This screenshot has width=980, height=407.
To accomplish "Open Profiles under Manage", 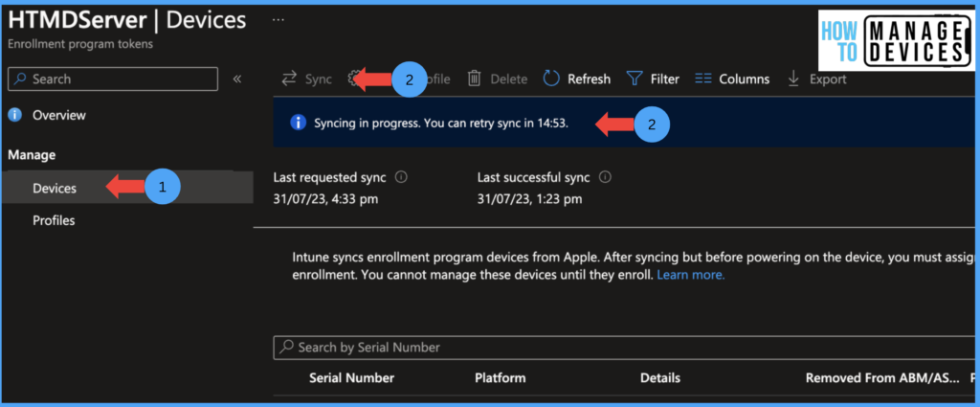I will click(x=54, y=220).
